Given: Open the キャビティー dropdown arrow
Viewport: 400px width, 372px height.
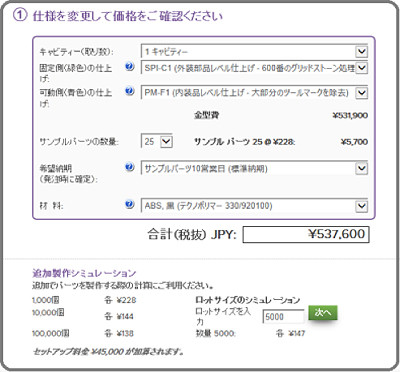Looking at the screenshot, I should click(361, 52).
